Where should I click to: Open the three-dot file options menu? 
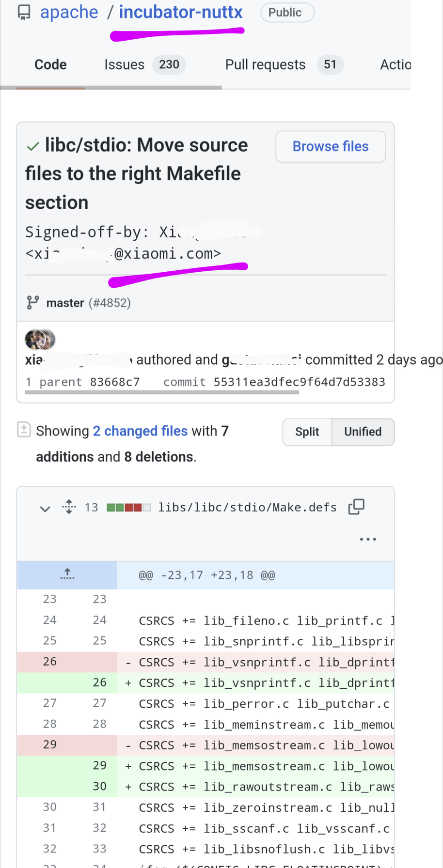pyautogui.click(x=368, y=539)
